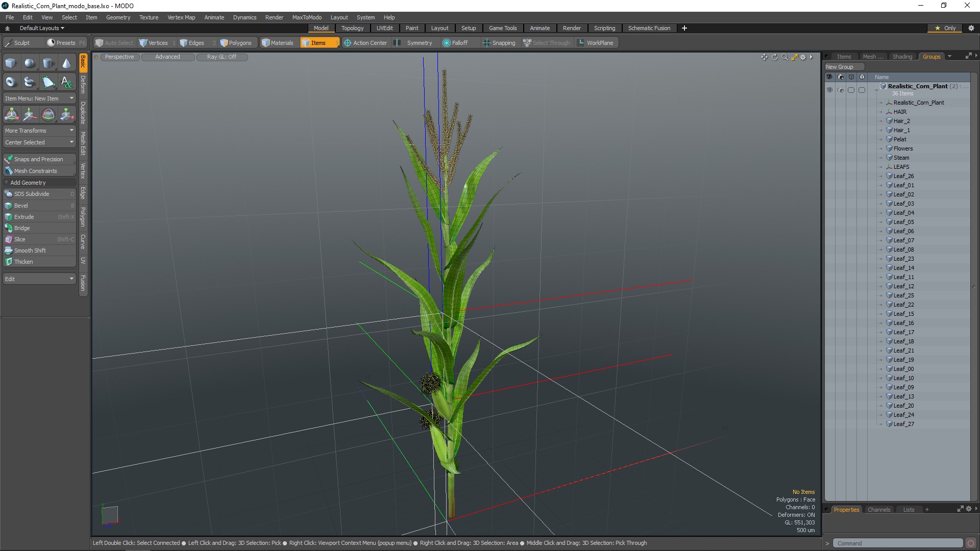Expand the Properties panel with arrows icon
The height and width of the screenshot is (551, 980).
(x=960, y=509)
